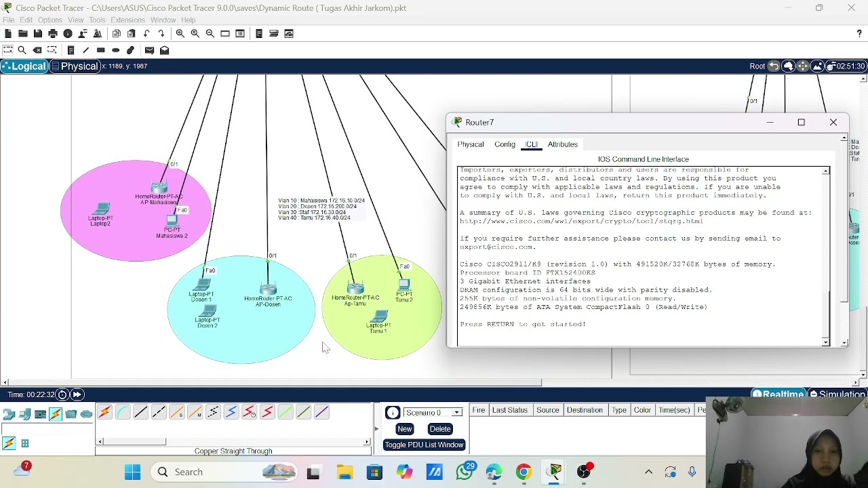Activate the Delete tool icon
Image resolution: width=868 pixels, height=488 pixels.
point(37,50)
